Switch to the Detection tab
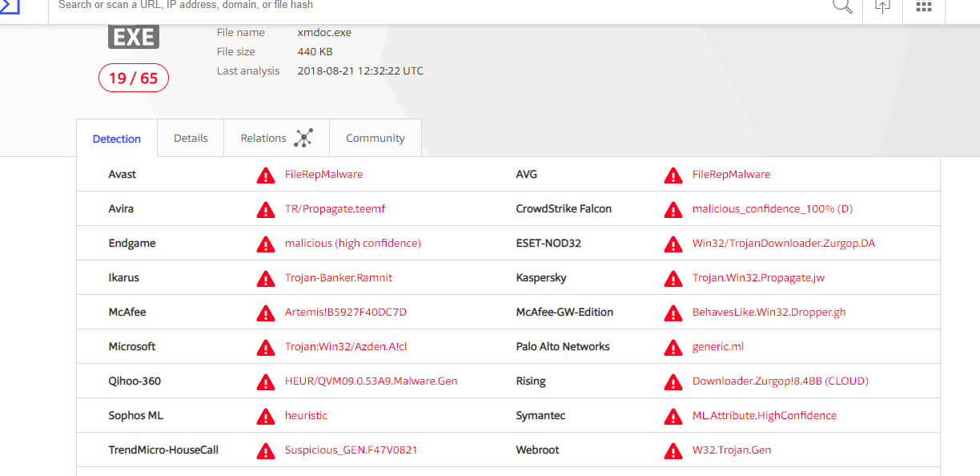This screenshot has width=980, height=476. (x=117, y=139)
